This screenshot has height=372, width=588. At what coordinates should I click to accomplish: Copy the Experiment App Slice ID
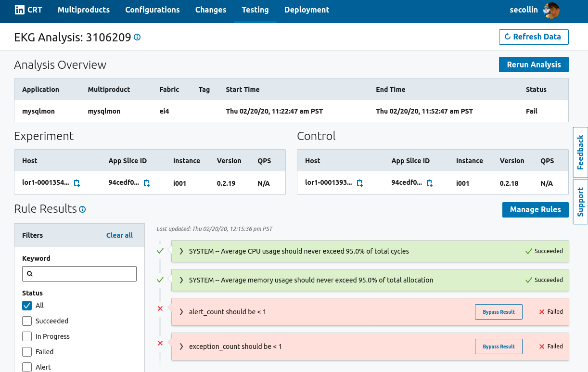(147, 183)
